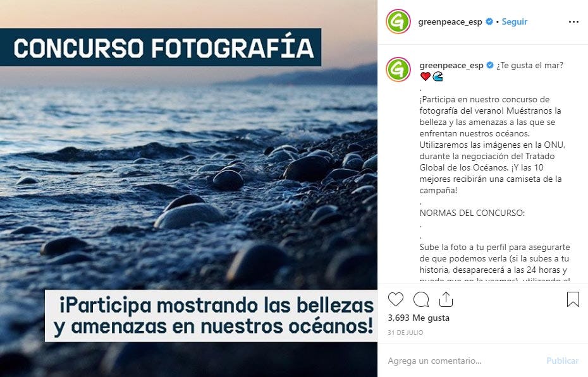Click the CONCURSO FOTOGRAFÍA banner
The width and height of the screenshot is (588, 377).
coord(161,47)
